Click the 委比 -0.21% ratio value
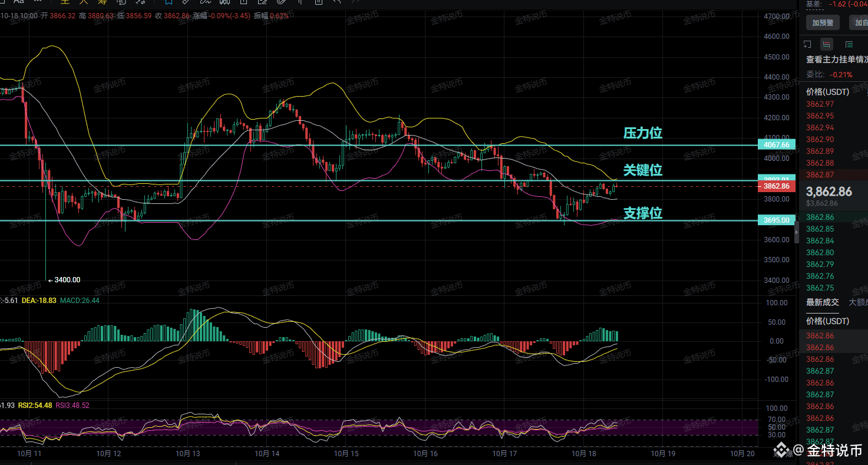Image resolution: width=868 pixels, height=465 pixels. [x=841, y=74]
